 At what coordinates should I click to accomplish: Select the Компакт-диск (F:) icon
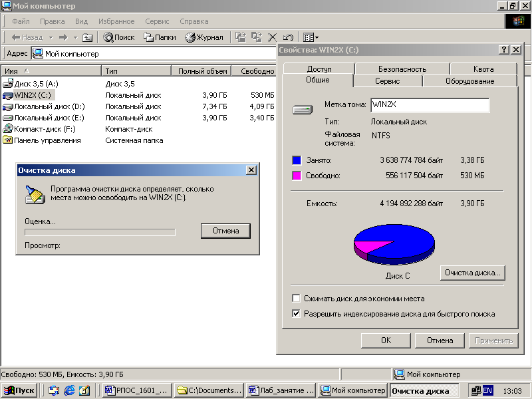coord(8,129)
